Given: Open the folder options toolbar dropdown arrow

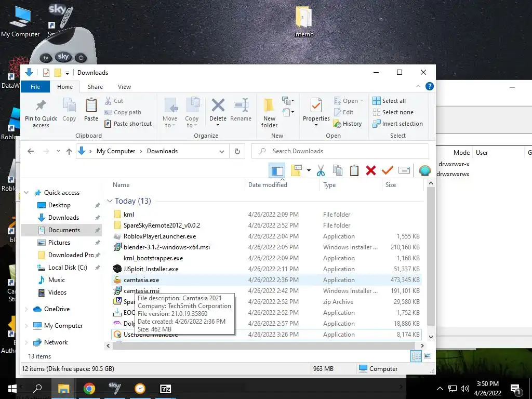Looking at the screenshot, I should (x=309, y=170).
